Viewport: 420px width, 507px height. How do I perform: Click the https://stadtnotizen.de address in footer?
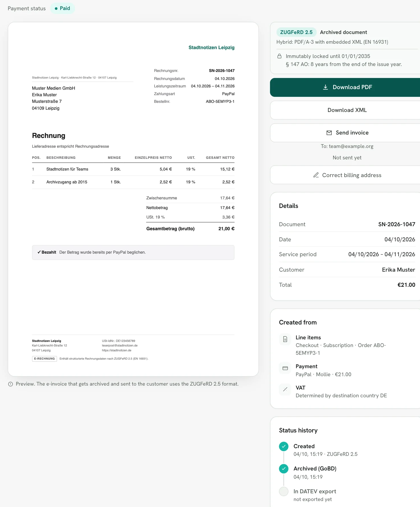117,350
